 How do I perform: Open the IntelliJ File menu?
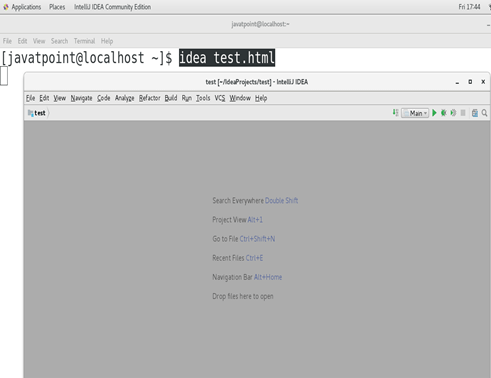[30, 98]
